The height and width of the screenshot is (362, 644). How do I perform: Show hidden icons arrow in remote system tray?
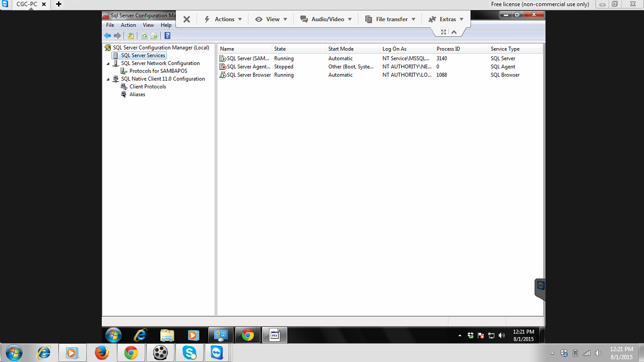[460, 336]
